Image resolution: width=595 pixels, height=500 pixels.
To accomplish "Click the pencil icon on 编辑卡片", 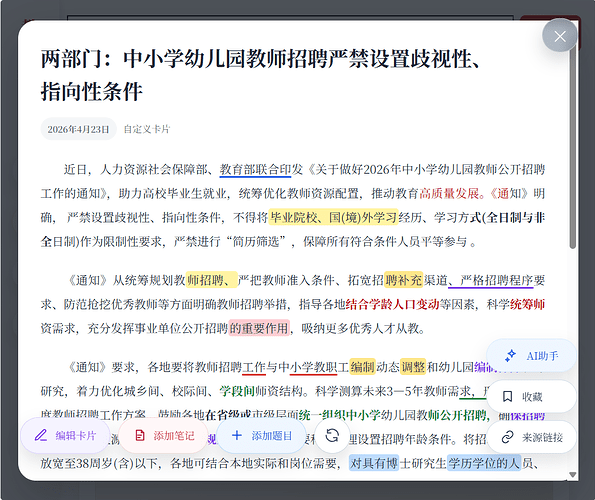I will [x=41, y=435].
